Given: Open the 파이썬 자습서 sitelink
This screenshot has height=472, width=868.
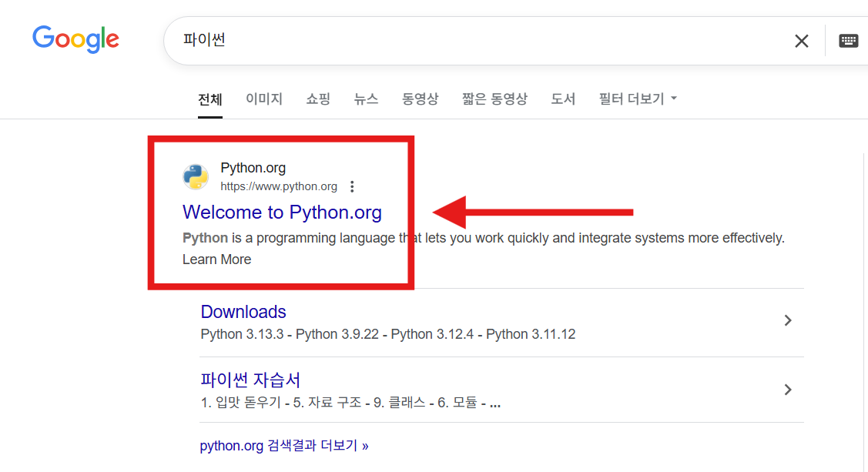Looking at the screenshot, I should click(x=250, y=380).
